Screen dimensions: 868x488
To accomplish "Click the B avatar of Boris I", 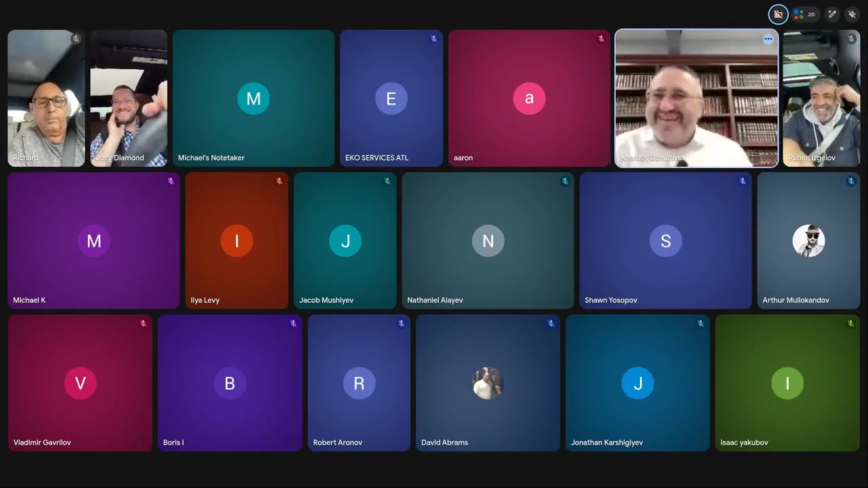I will [230, 384].
